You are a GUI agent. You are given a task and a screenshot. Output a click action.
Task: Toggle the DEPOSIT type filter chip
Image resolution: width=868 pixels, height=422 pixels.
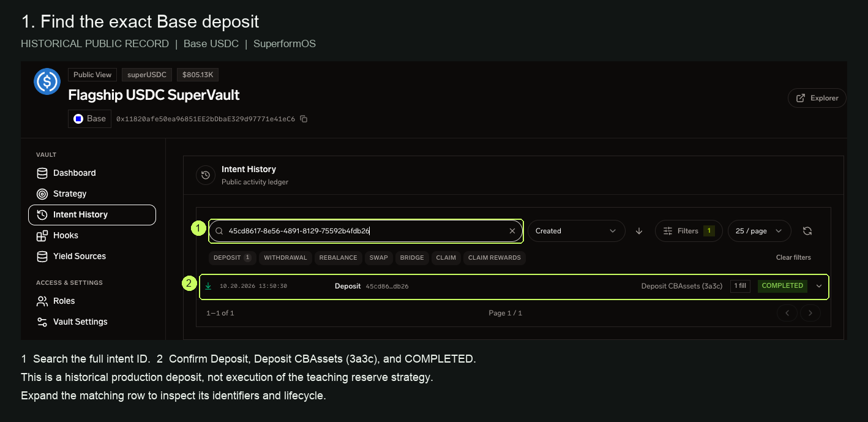[x=232, y=258]
